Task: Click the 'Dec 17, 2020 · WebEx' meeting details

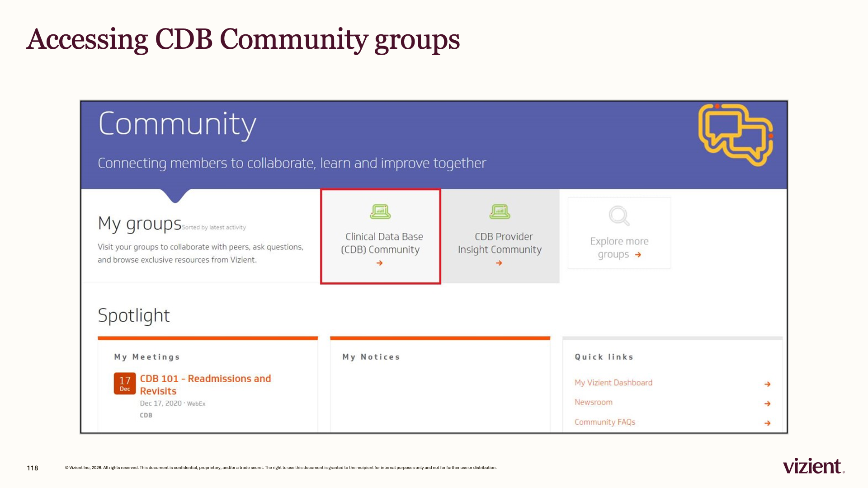Action: coord(173,404)
